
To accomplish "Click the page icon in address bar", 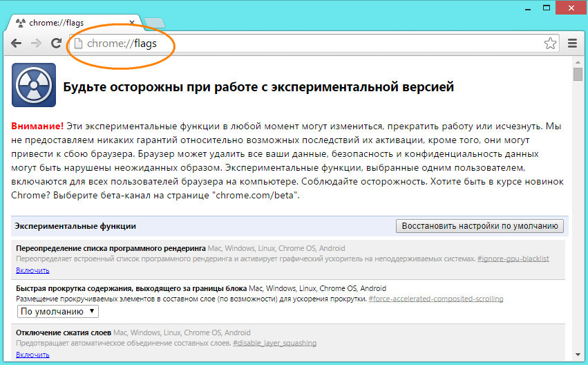I will pyautogui.click(x=78, y=44).
